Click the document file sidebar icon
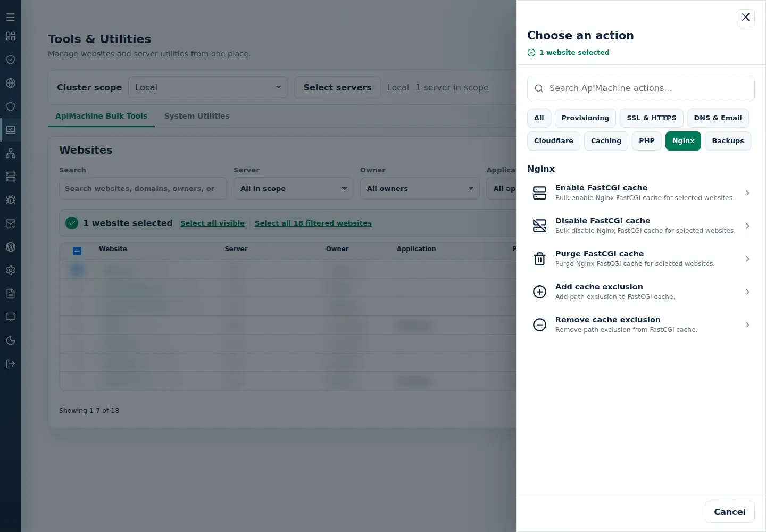Image resolution: width=766 pixels, height=532 pixels. [11, 294]
